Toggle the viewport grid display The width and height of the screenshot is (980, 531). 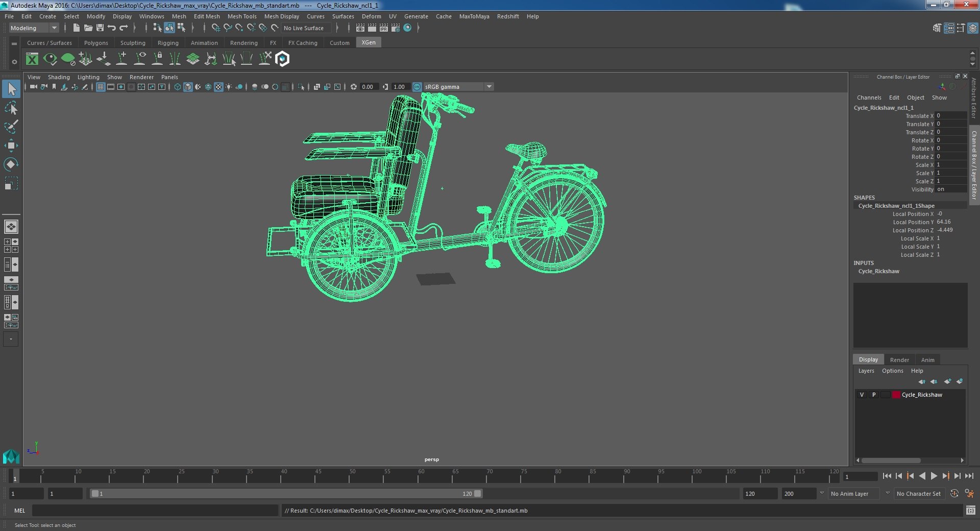point(101,87)
